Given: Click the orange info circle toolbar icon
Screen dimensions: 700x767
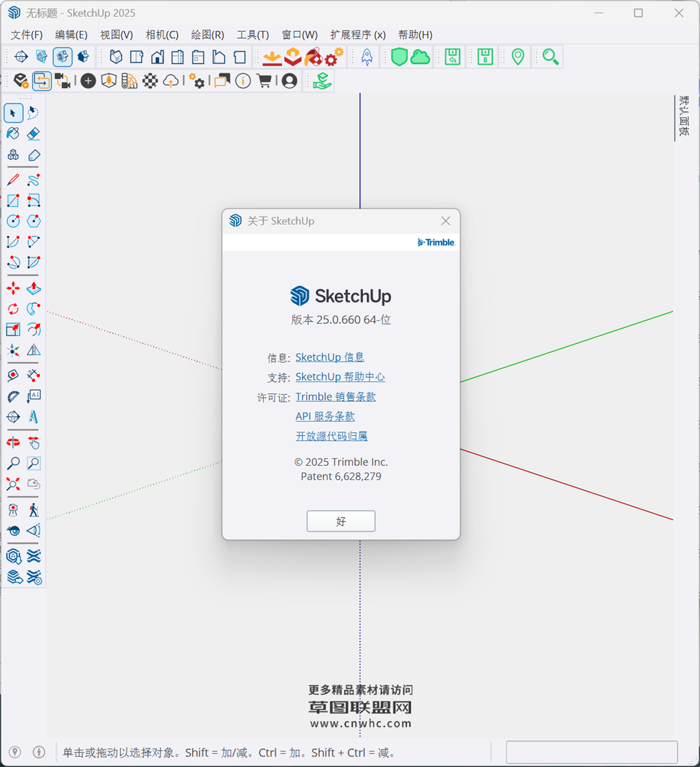Looking at the screenshot, I should coord(243,81).
